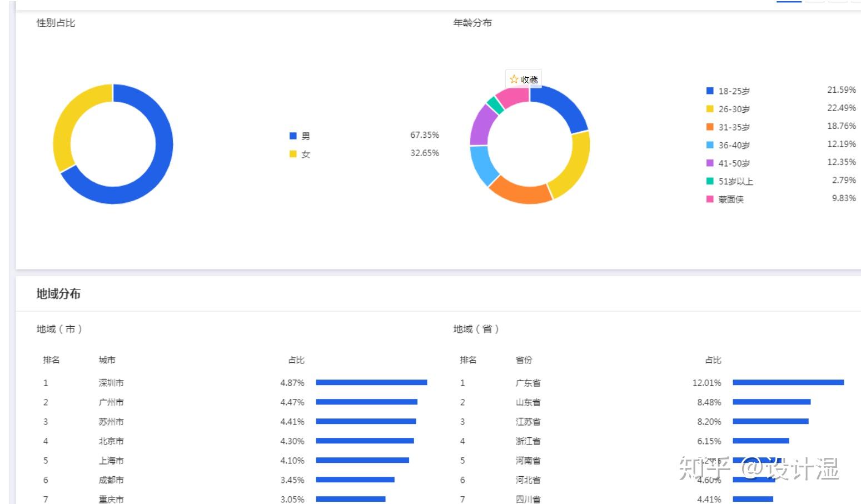Image resolution: width=861 pixels, height=504 pixels.
Task: Click the 浙江省 province row
Action: point(651,441)
